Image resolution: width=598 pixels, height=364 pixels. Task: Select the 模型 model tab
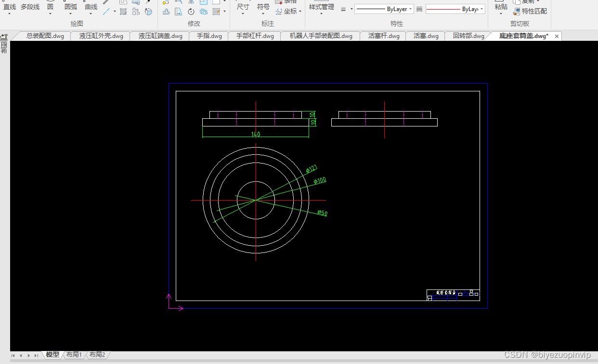(x=52, y=355)
